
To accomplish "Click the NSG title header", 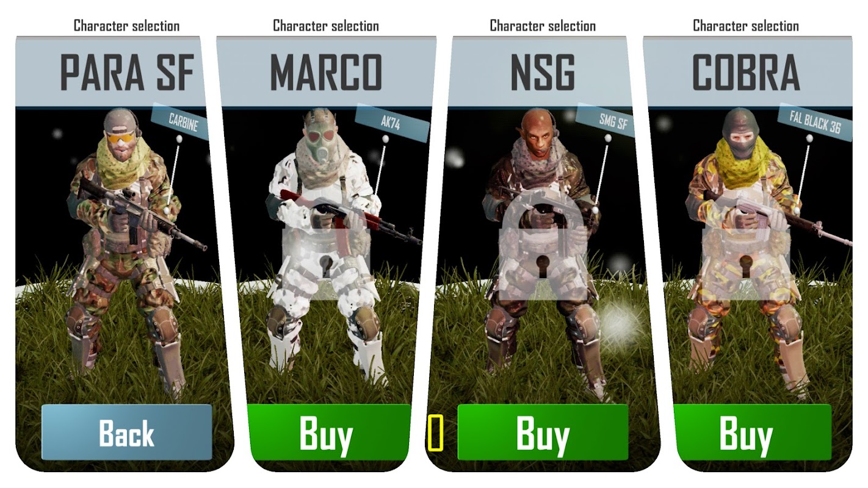I will 542,72.
